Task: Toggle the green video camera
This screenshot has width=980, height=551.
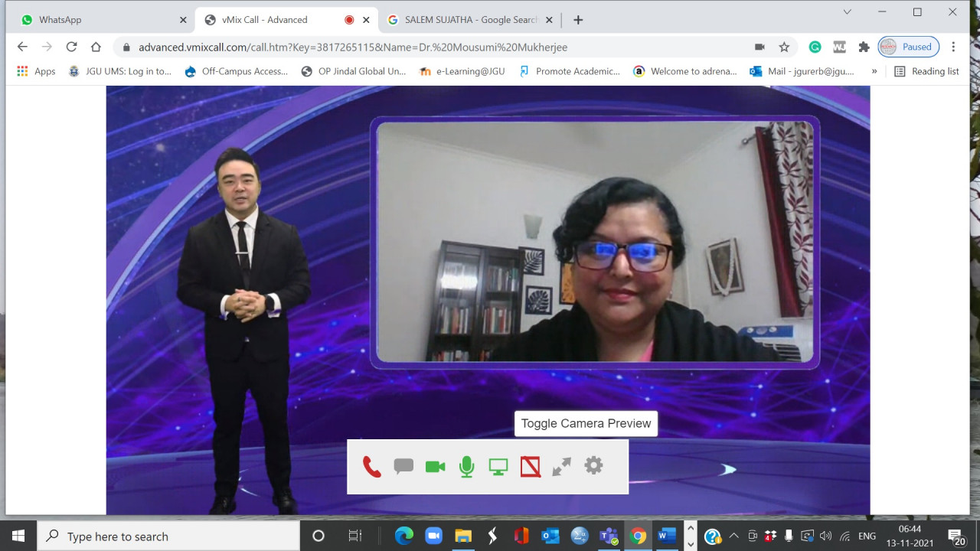Action: coord(435,466)
